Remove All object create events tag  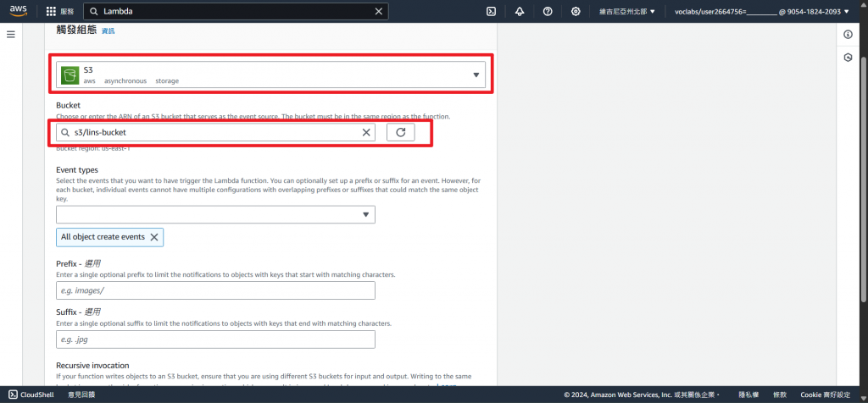(154, 237)
